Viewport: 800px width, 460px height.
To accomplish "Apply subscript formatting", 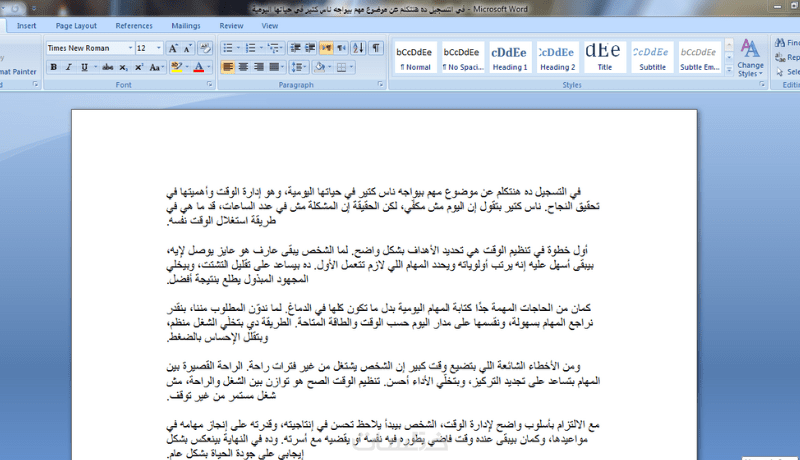I will point(123,67).
